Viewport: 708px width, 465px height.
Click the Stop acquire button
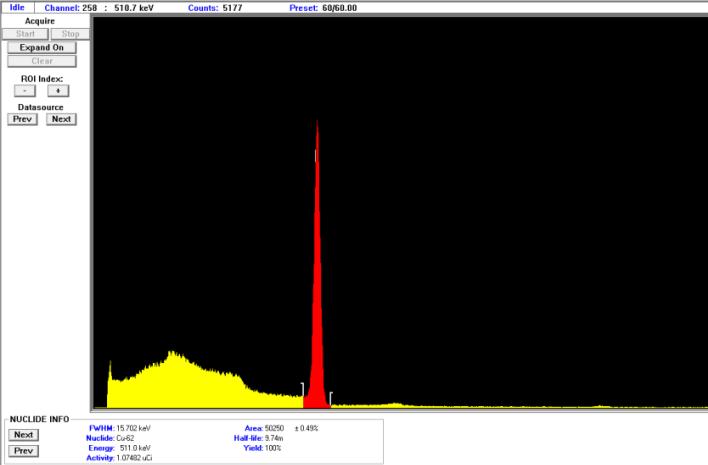pos(70,34)
